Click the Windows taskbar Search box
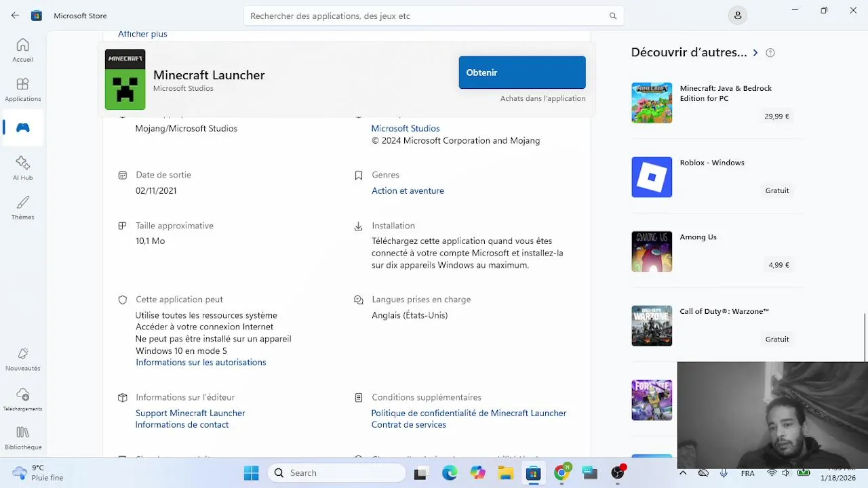Viewport: 868px width, 488px height. coord(337,473)
